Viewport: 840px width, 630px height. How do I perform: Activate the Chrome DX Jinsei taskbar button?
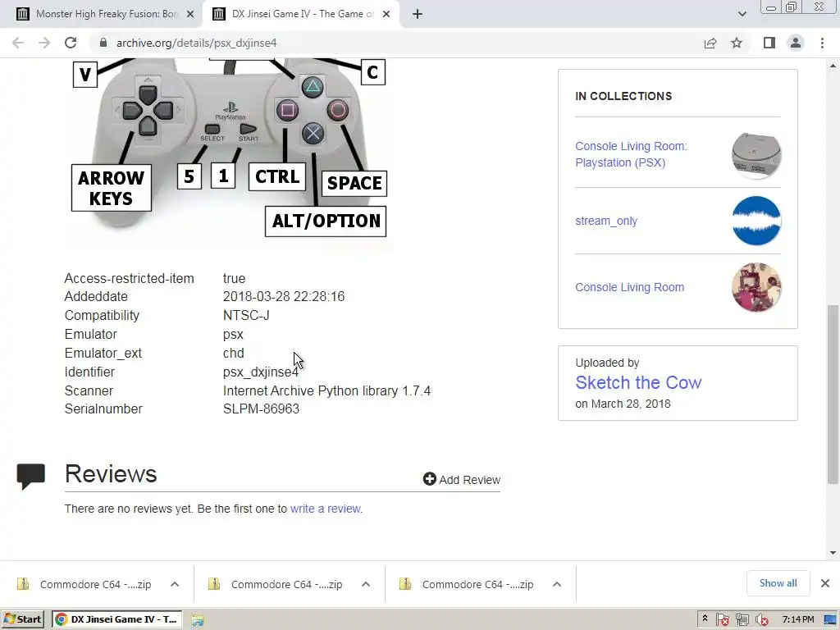click(117, 619)
